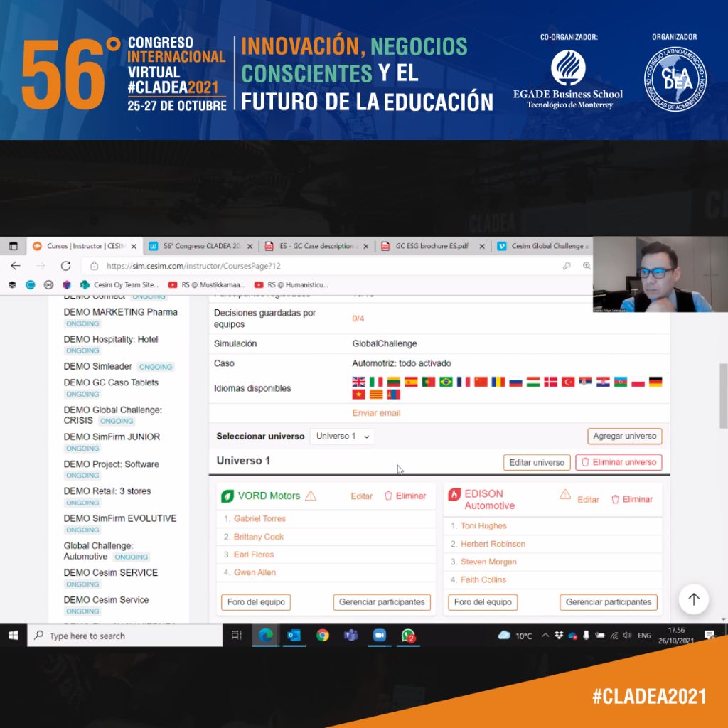Click the page vertical scrollbar thumb
This screenshot has width=728, height=728.
(723, 396)
